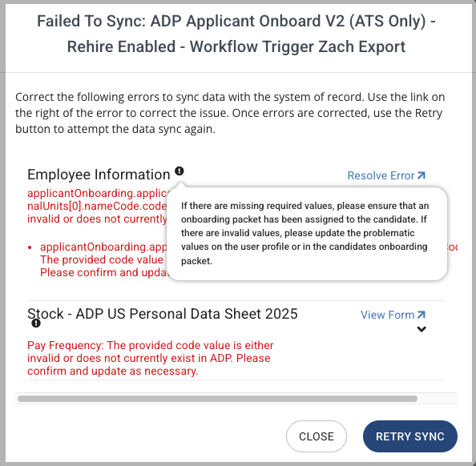This screenshot has width=476, height=466.
Task: Click the nalUnits[0].nameCode.code error line
Action: click(97, 206)
